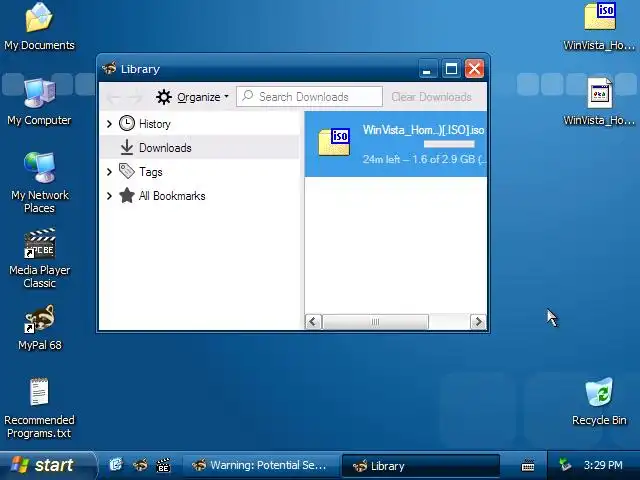640x480 pixels.
Task: Click the forward arrow in Library toolbar
Action: (x=135, y=98)
